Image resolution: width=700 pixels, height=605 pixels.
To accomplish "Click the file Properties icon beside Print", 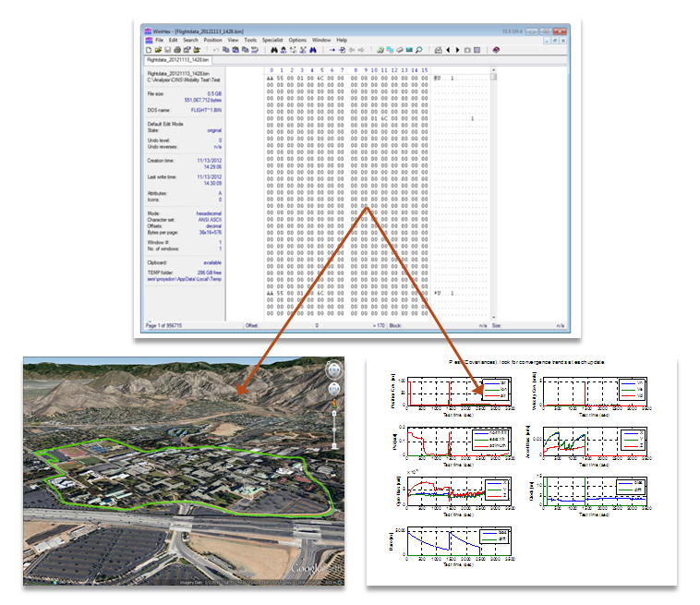I will click(x=187, y=50).
